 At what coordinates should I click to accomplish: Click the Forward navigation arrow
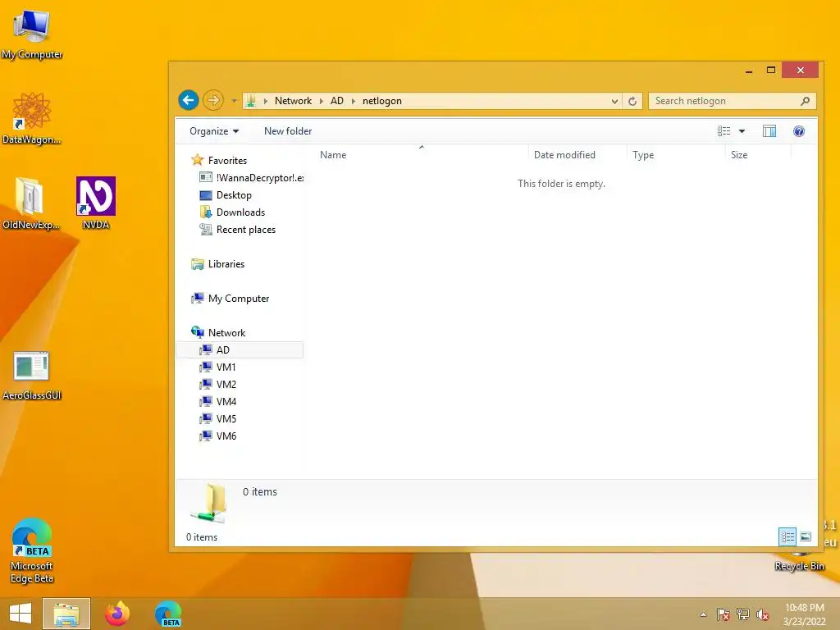213,100
